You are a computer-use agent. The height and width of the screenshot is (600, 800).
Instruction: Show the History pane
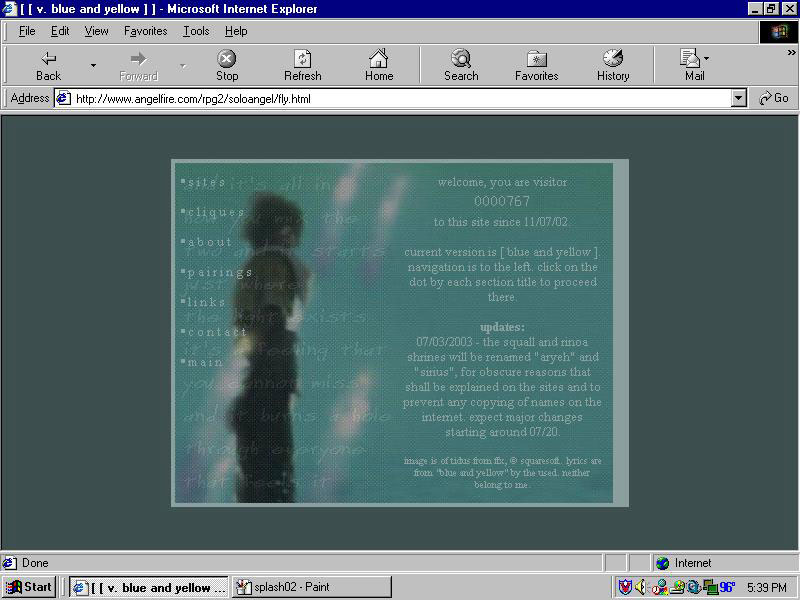[x=613, y=66]
